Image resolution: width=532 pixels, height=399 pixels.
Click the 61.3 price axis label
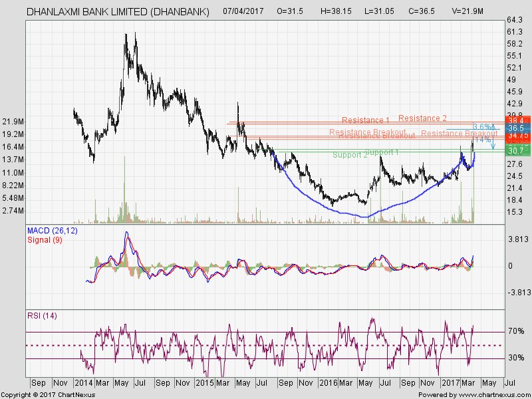tap(515, 32)
